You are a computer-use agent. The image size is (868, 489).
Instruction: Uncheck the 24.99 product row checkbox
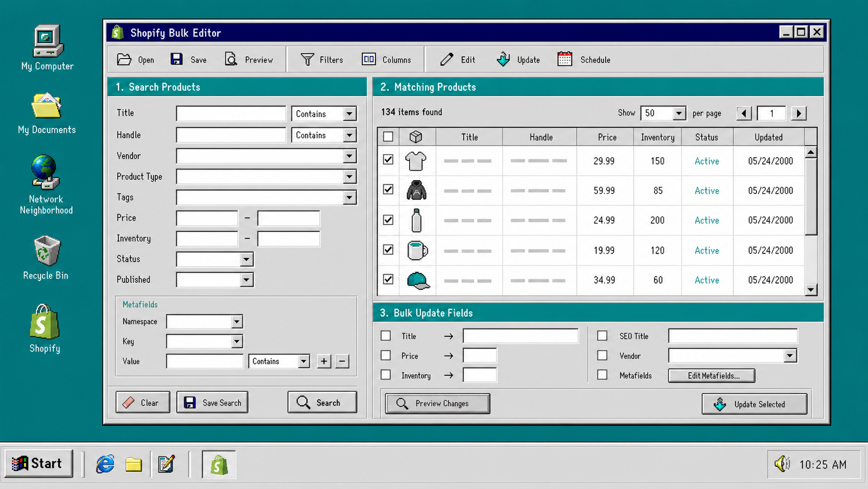click(388, 220)
